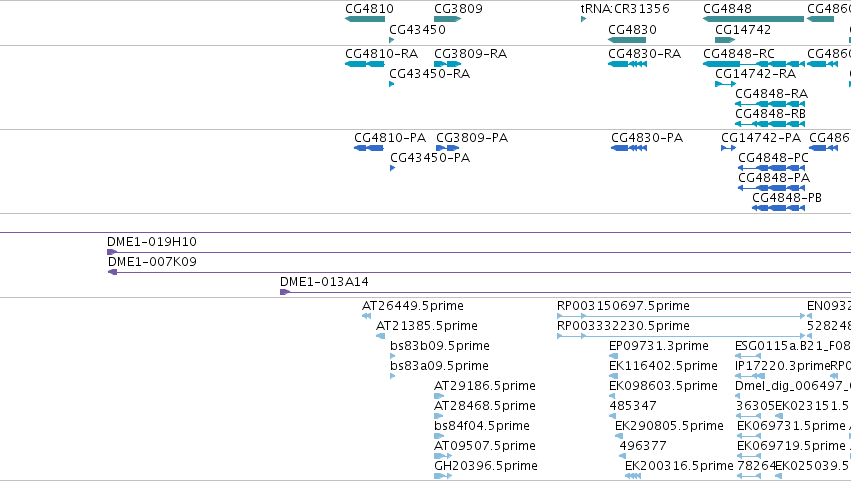The image size is (851, 481).
Task: Click the CG4830-PA protein feature
Action: click(629, 148)
